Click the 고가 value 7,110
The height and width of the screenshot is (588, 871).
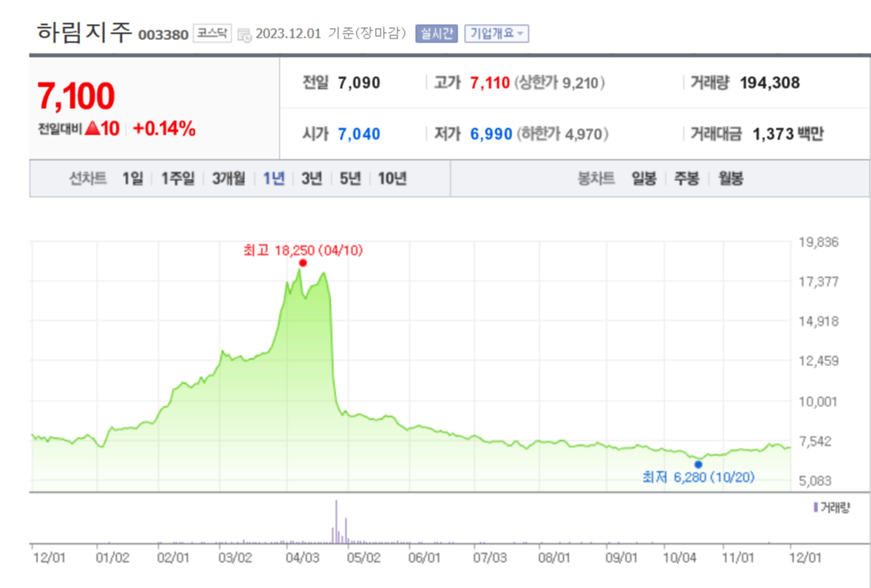pyautogui.click(x=490, y=83)
